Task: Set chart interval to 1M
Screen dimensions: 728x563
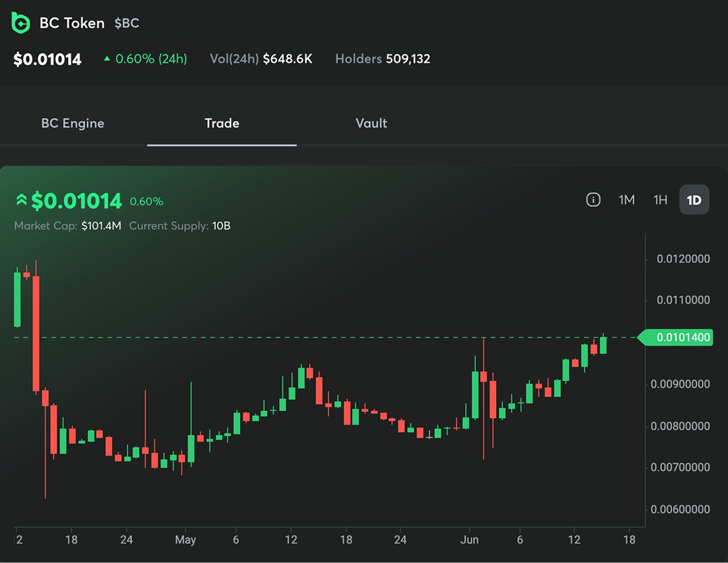Action: point(626,200)
